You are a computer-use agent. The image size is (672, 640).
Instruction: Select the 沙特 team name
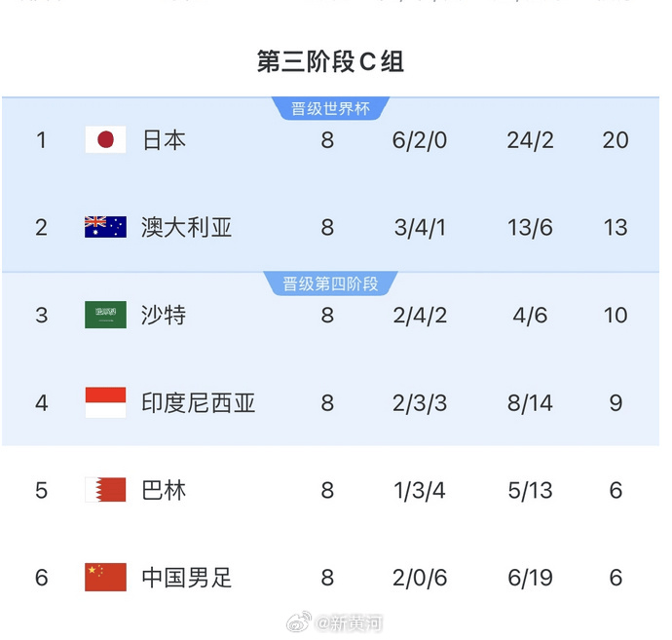(164, 316)
